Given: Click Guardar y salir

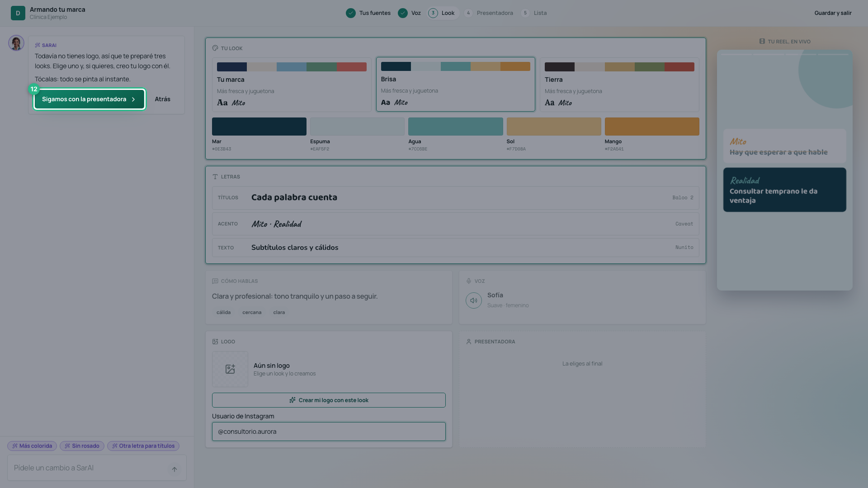Looking at the screenshot, I should (833, 13).
